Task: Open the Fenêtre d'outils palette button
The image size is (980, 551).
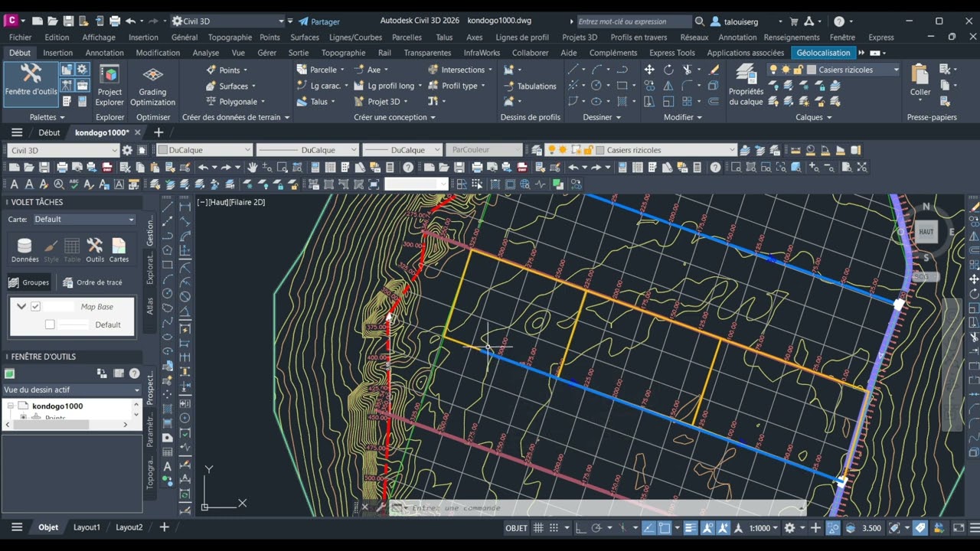Action: pos(31,80)
